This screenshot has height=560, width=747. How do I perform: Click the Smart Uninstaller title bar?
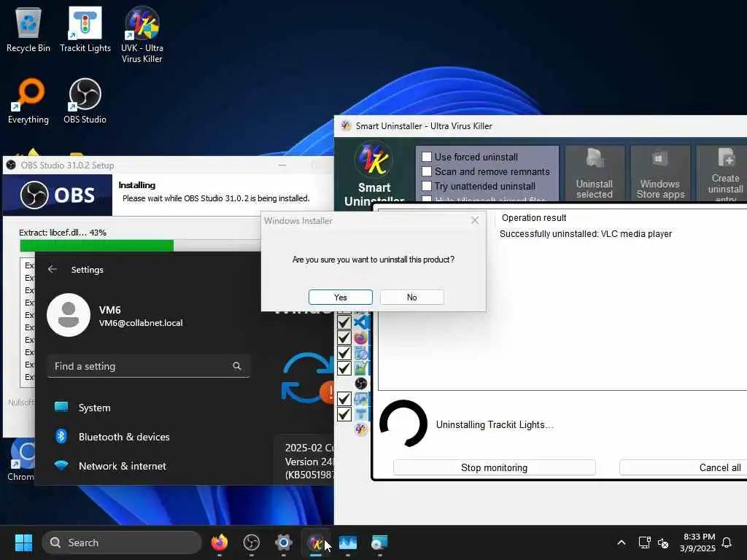tap(541, 126)
